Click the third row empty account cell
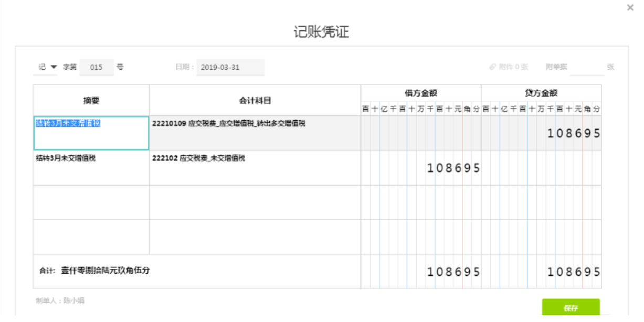 (x=255, y=202)
